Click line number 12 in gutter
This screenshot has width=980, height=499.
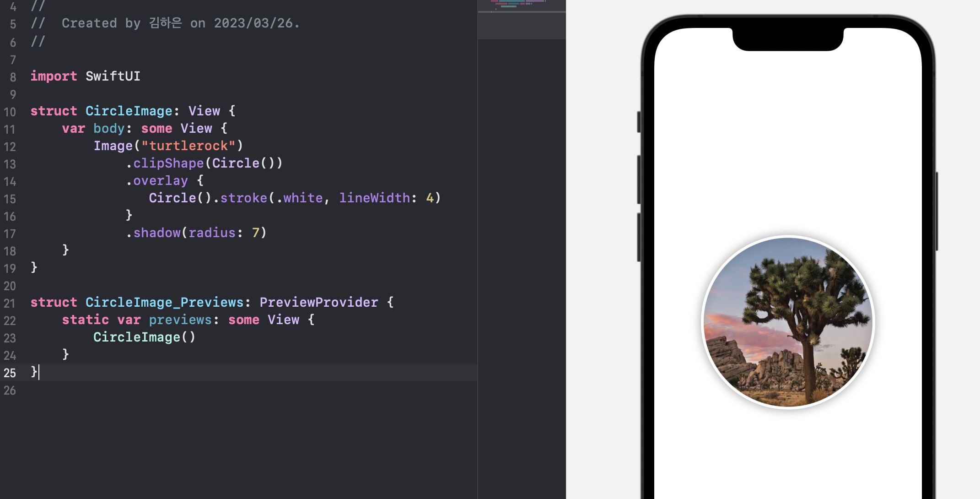[10, 147]
